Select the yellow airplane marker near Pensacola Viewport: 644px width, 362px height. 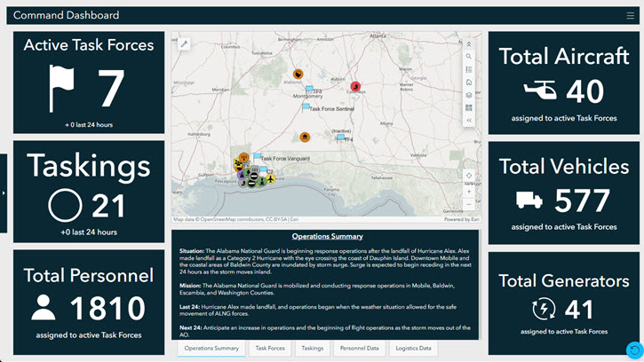270,178
